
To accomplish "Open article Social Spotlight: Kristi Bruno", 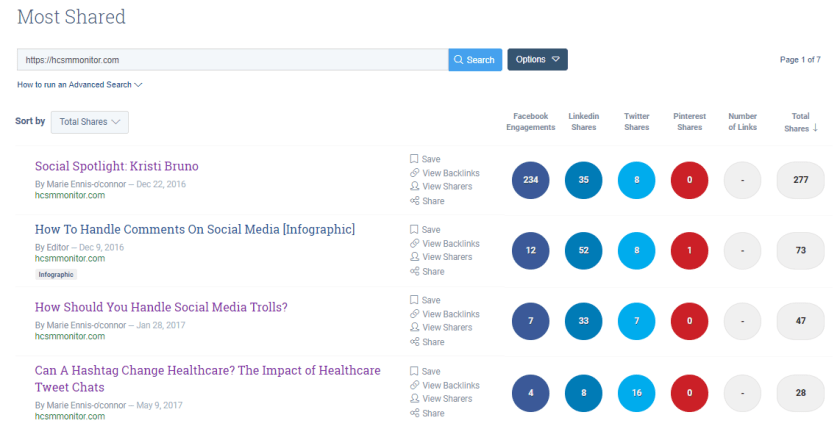I will pyautogui.click(x=117, y=166).
